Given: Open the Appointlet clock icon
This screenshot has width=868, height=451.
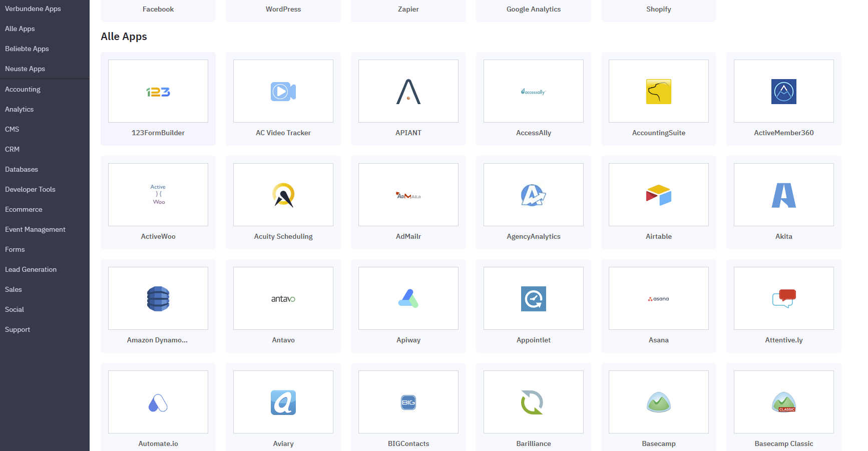Looking at the screenshot, I should coord(534,299).
